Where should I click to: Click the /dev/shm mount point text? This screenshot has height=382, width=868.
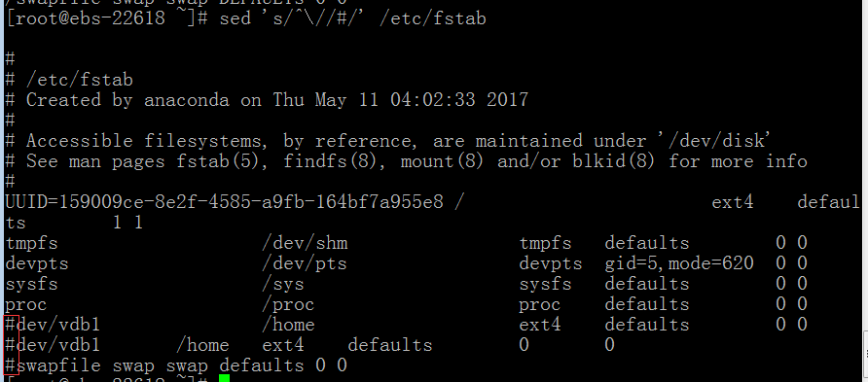tap(305, 243)
